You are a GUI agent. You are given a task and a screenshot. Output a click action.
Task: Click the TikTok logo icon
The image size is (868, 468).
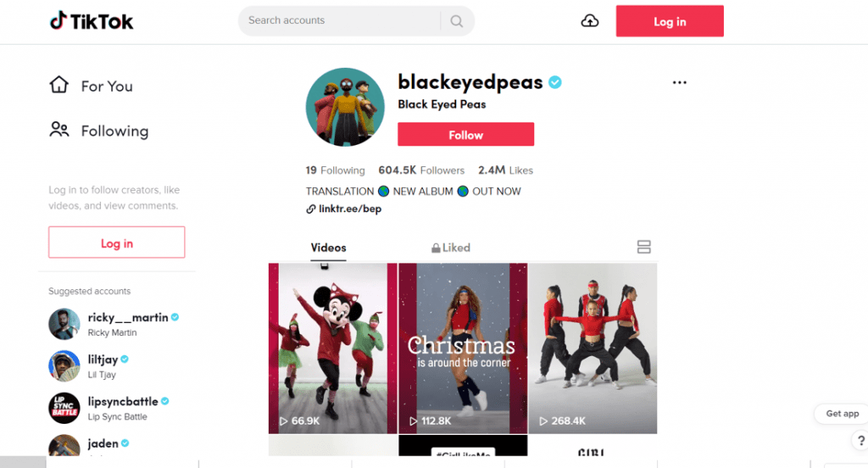point(58,20)
